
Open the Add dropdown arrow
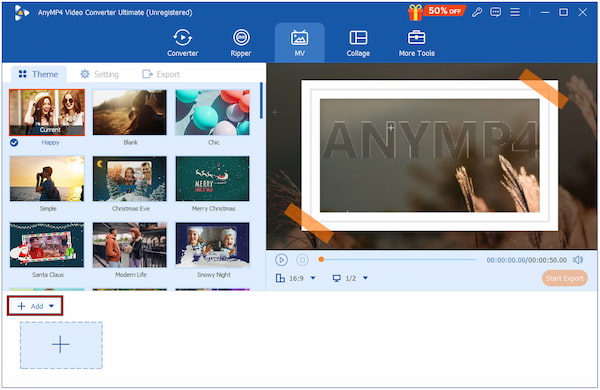point(52,306)
